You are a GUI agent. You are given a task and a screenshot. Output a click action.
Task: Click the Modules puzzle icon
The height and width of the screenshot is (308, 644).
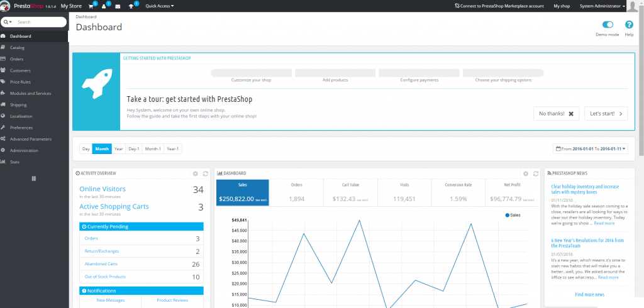coord(3,93)
